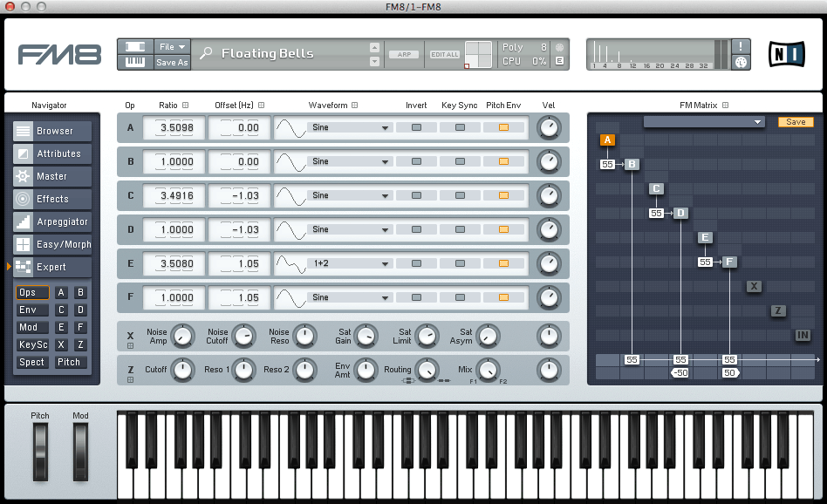Image resolution: width=827 pixels, height=504 pixels.
Task: Toggle Invert for operator A
Action: point(416,127)
